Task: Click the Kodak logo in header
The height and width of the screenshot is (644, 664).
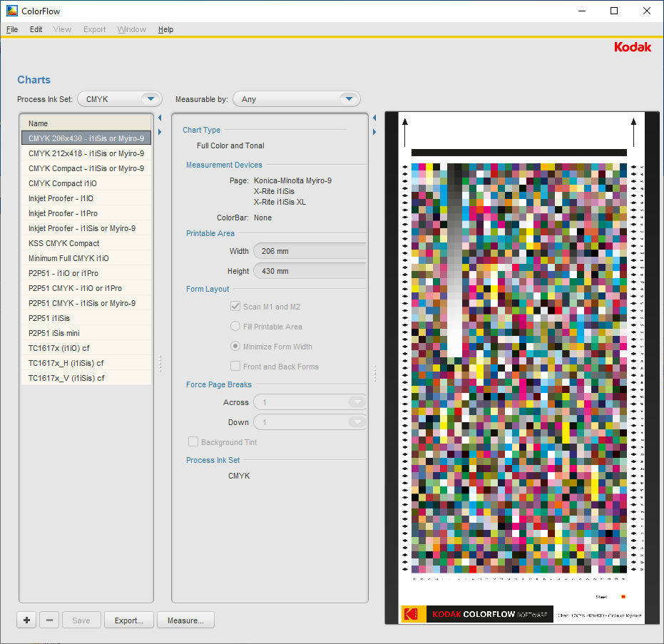Action: 633,47
